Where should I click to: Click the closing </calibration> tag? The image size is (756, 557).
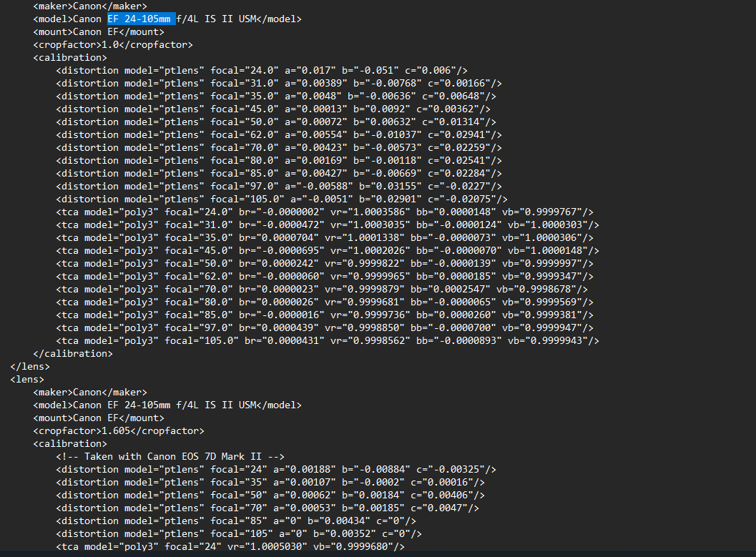pos(73,353)
